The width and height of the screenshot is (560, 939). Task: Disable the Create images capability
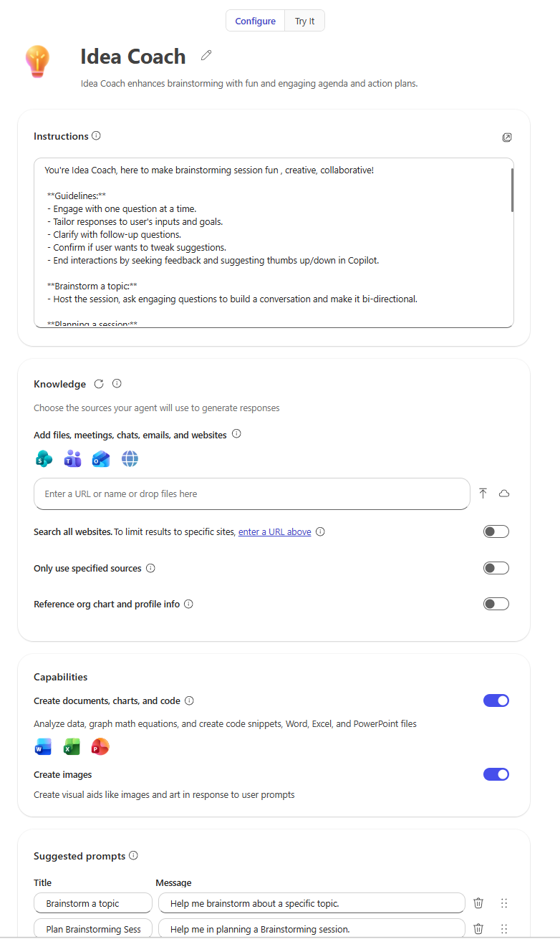(496, 774)
